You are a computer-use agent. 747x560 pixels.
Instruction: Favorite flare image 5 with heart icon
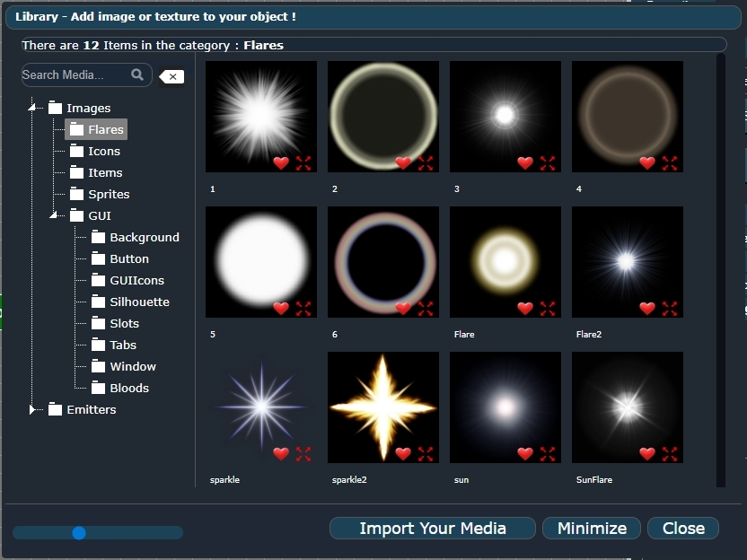(281, 308)
